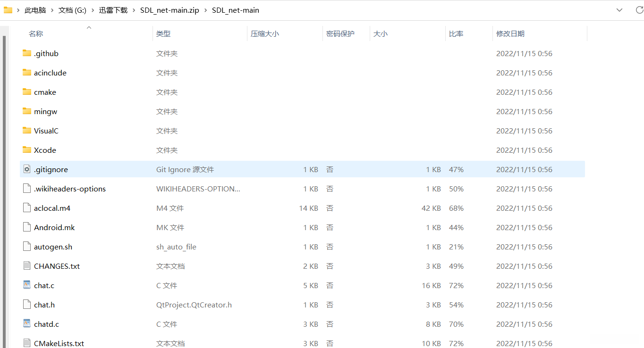644x348 pixels.
Task: Sort files by the 大小 column
Action: [x=381, y=33]
